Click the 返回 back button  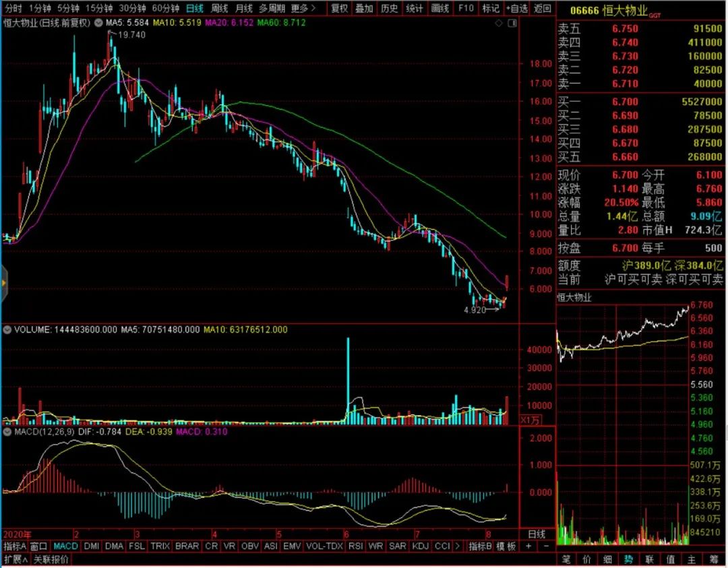click(542, 9)
